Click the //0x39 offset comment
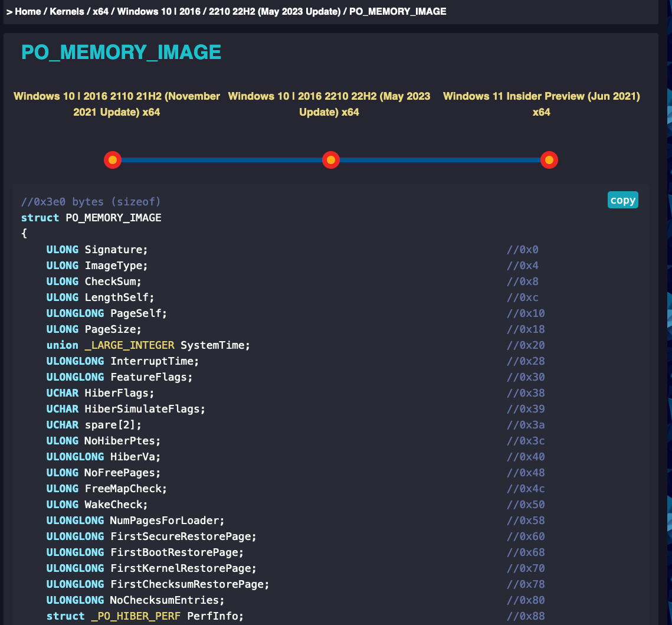The width and height of the screenshot is (672, 625). point(526,409)
